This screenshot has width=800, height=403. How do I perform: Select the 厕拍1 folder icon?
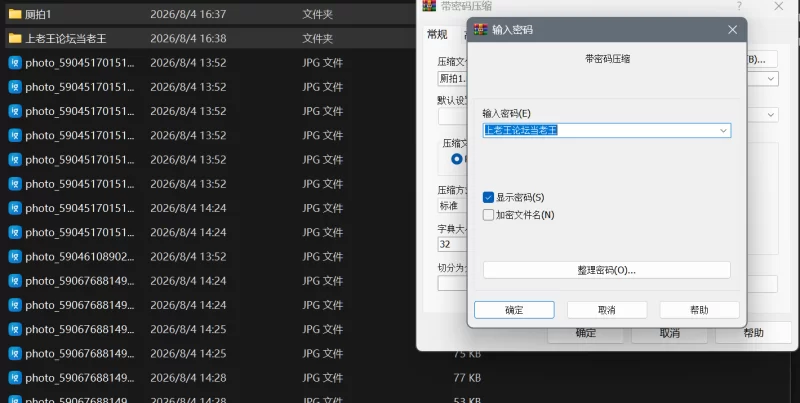[15, 14]
